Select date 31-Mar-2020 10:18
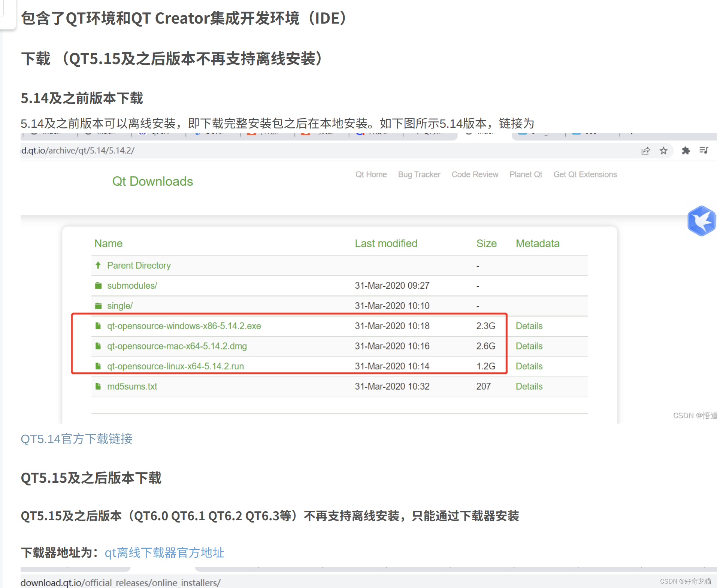 coord(392,326)
